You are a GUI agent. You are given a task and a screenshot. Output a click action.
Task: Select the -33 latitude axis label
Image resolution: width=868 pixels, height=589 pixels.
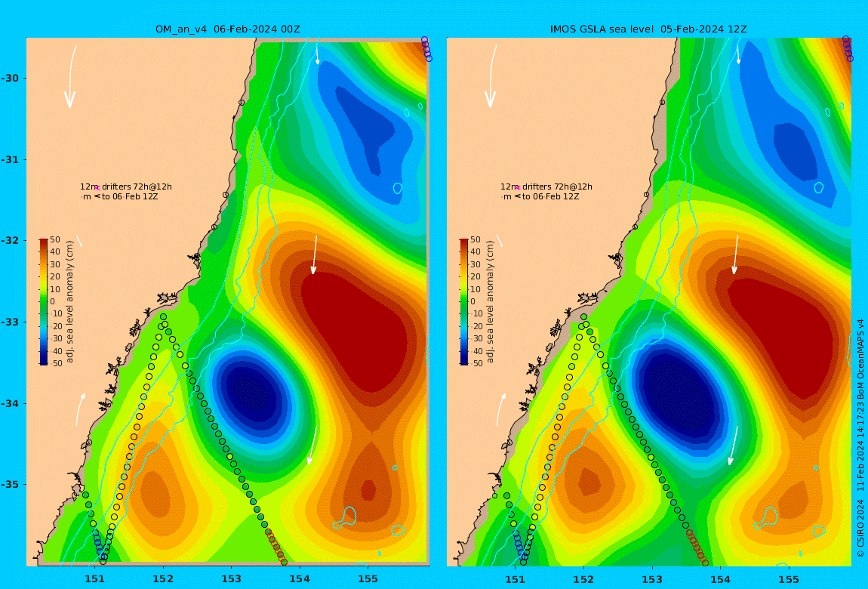pyautogui.click(x=10, y=322)
